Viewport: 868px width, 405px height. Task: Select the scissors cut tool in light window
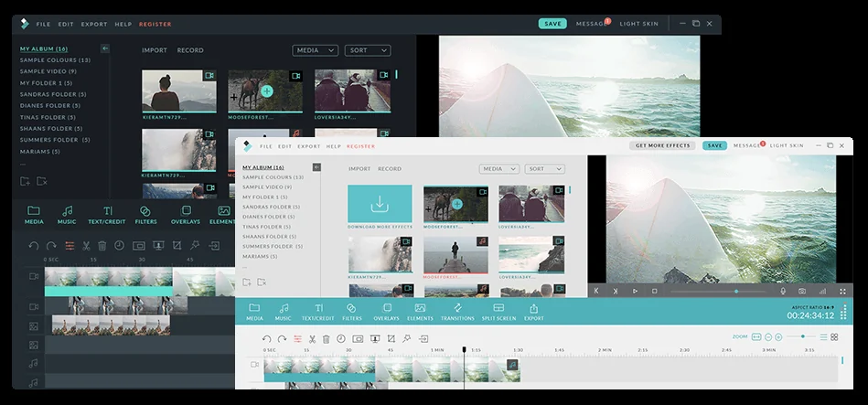(312, 338)
